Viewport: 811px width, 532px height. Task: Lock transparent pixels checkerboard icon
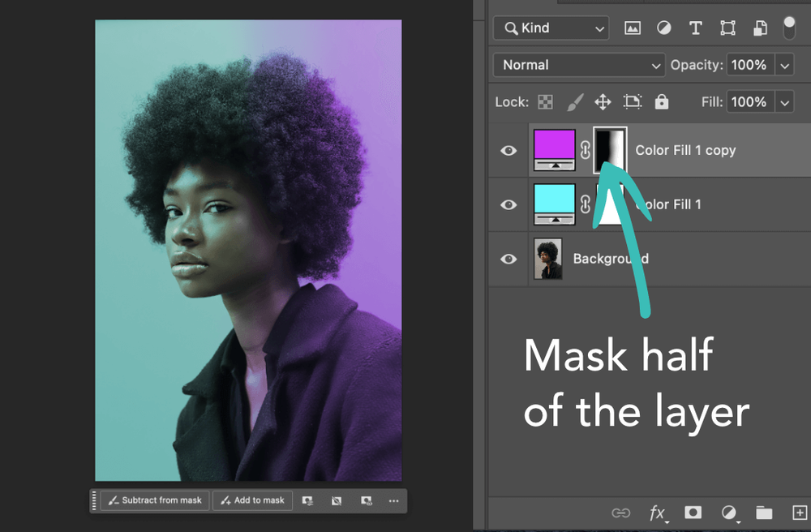545,102
